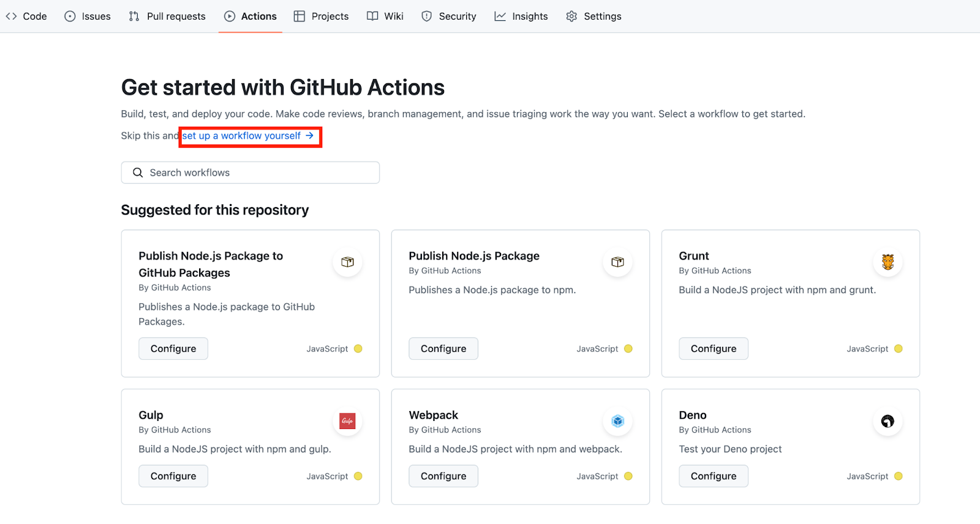Click JavaScript label on Deno card

click(867, 476)
